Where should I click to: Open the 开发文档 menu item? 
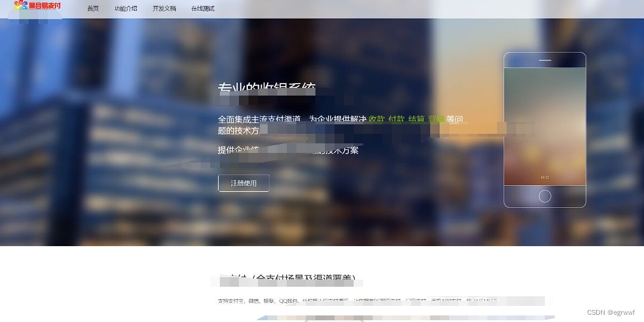164,8
